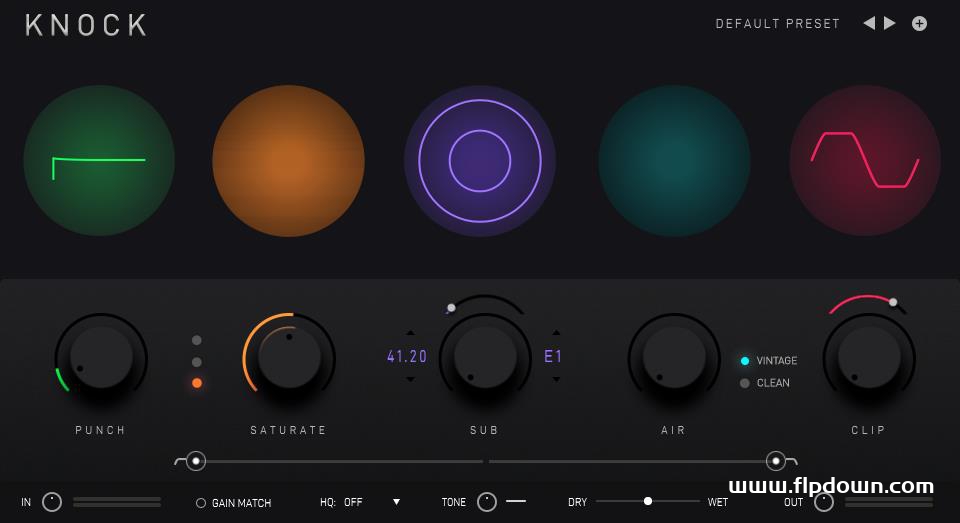Viewport: 960px width, 523px height.
Task: Select the top saturation mode dot
Action: pyautogui.click(x=197, y=340)
